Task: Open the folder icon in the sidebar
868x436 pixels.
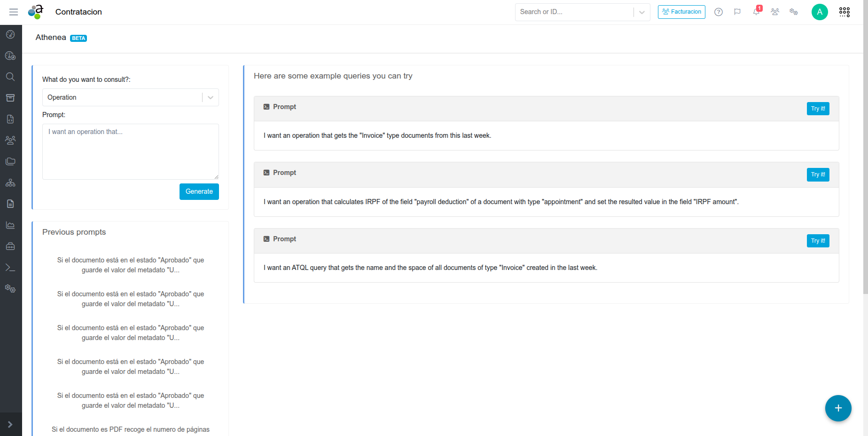Action: pyautogui.click(x=10, y=161)
